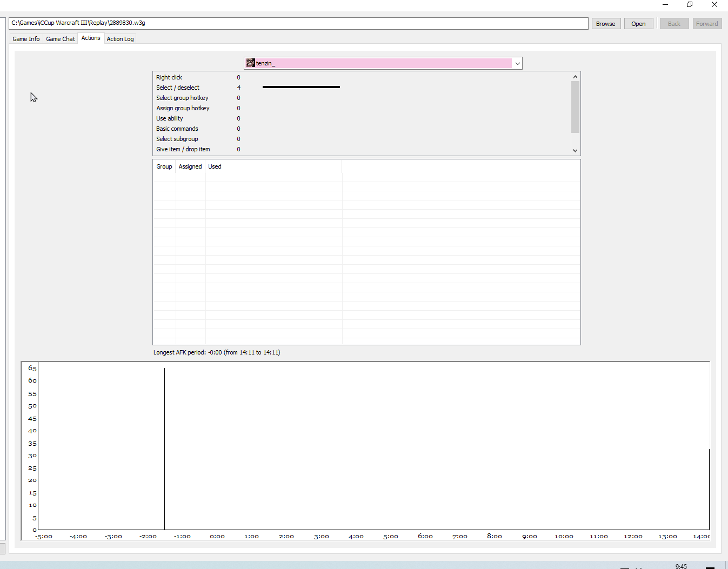Select the Basic commands row
Viewport: 728px width, 569px height.
pos(362,129)
